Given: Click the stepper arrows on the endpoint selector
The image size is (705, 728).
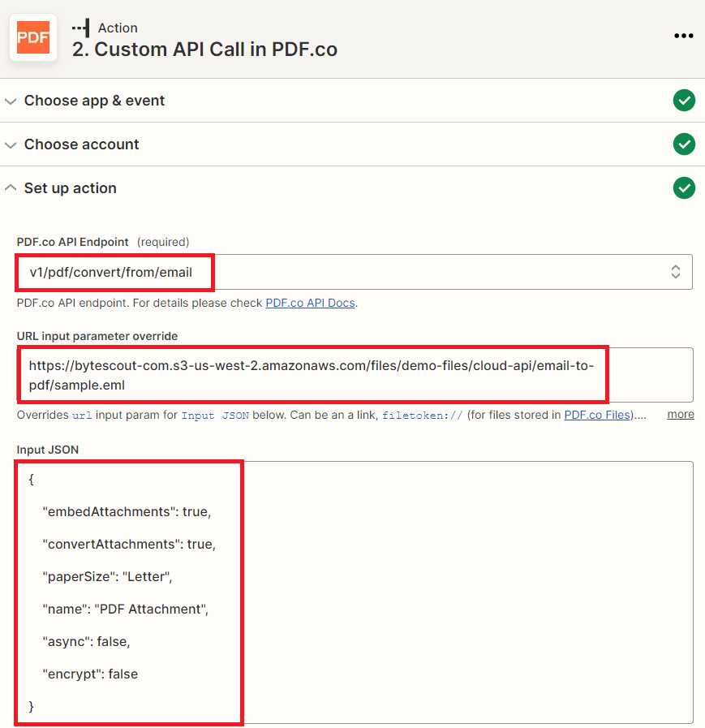Looking at the screenshot, I should point(675,272).
